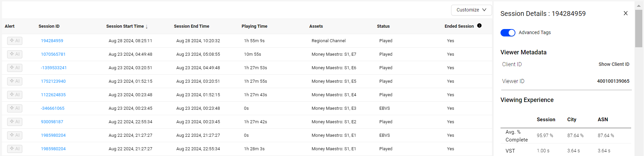Click the AI alert icon for session -346661065
644x156 pixels.
[15, 108]
